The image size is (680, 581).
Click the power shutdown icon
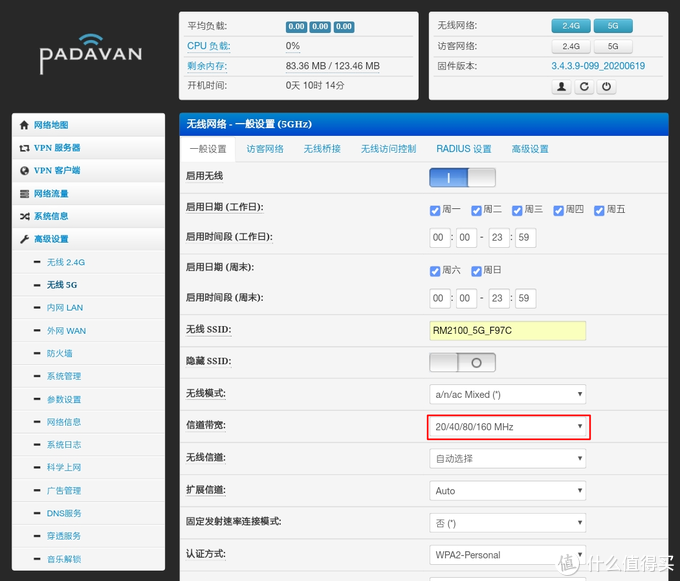(x=606, y=87)
